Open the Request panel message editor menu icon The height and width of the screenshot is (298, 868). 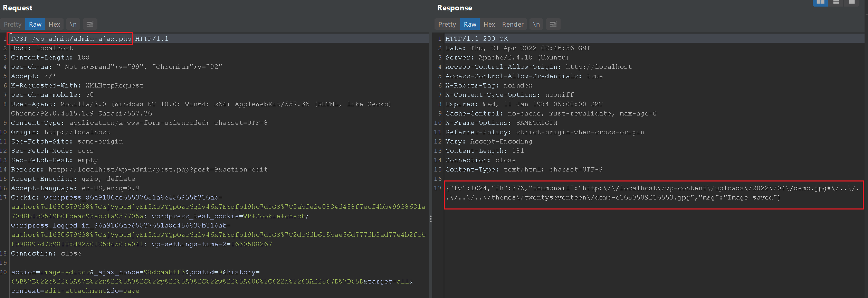90,24
